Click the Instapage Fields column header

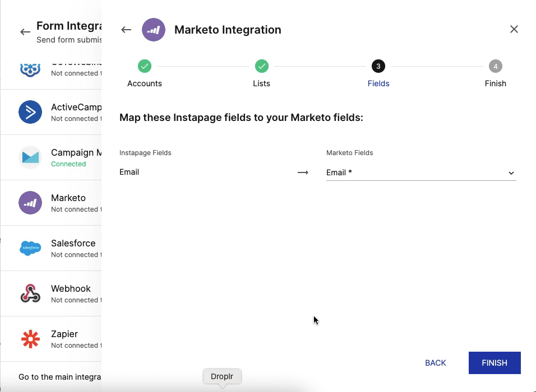coord(145,153)
